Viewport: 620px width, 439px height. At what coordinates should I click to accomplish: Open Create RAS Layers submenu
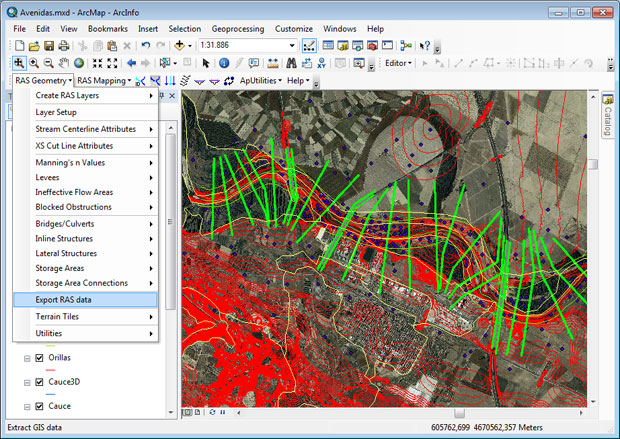[85, 96]
